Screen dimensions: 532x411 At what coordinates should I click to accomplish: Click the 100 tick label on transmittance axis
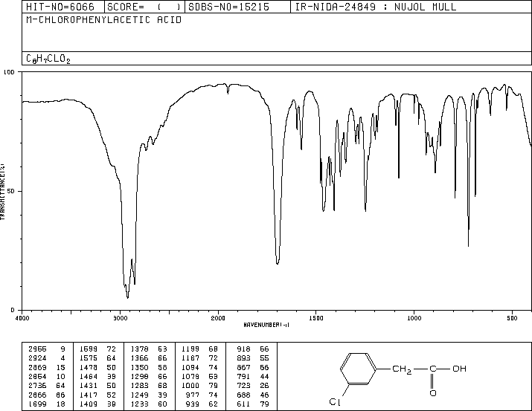point(9,72)
